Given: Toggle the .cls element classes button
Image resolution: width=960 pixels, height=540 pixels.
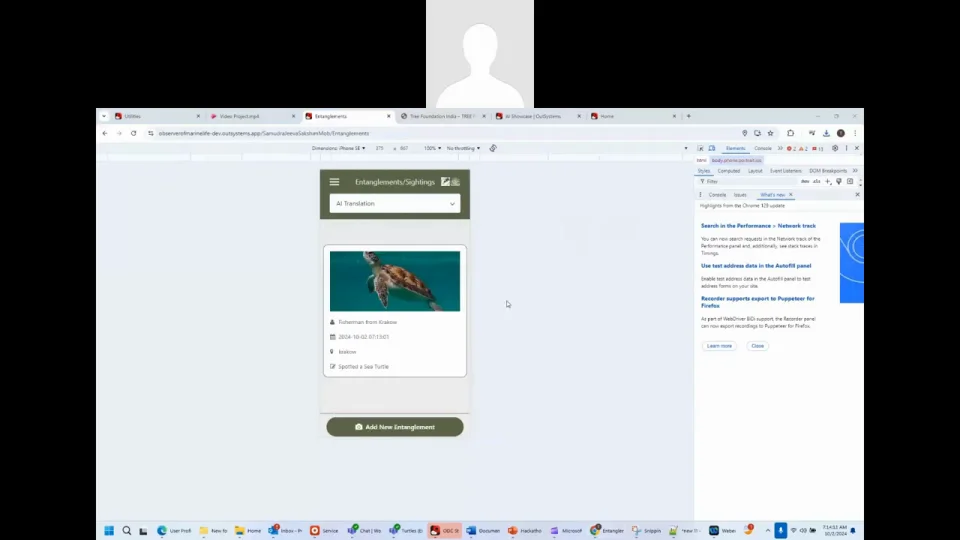Looking at the screenshot, I should tap(816, 182).
